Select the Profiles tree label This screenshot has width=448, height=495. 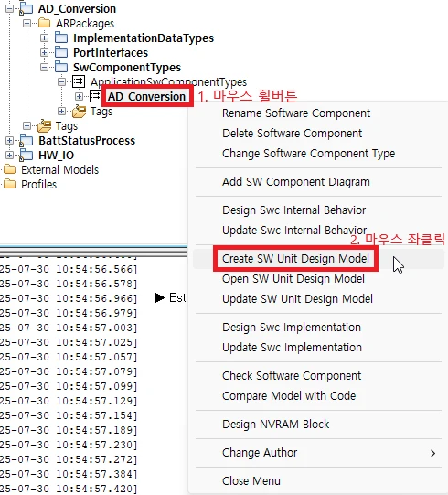(38, 184)
